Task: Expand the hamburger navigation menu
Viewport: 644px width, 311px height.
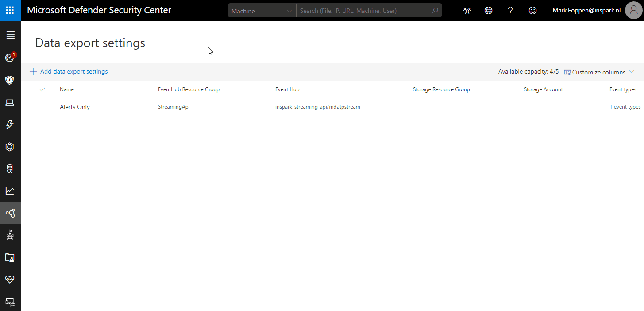Action: tap(10, 35)
